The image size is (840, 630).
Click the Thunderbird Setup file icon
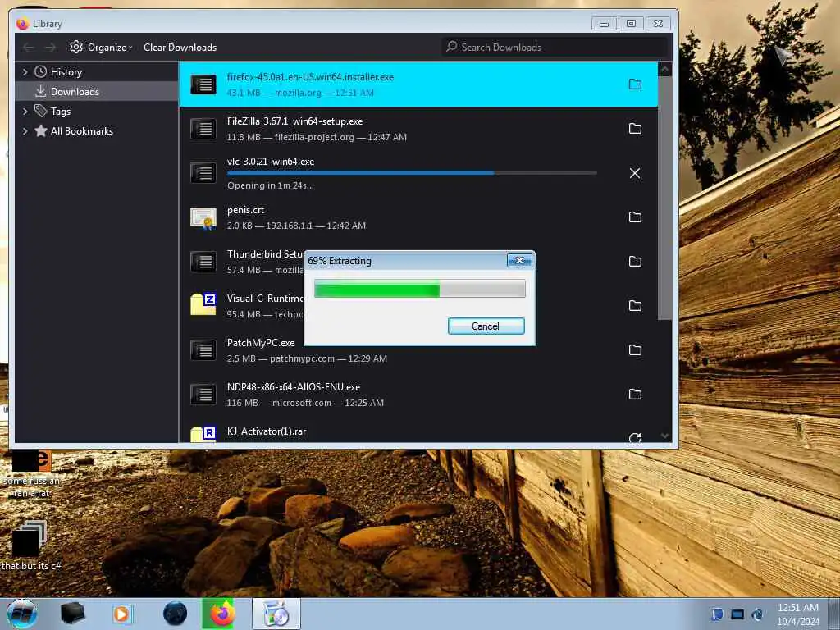tap(203, 262)
